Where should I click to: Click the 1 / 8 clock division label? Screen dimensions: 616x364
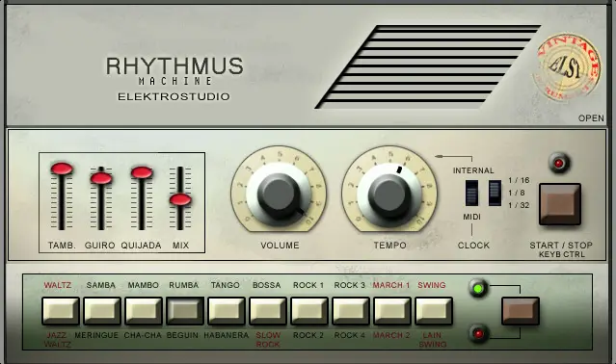[x=516, y=193]
